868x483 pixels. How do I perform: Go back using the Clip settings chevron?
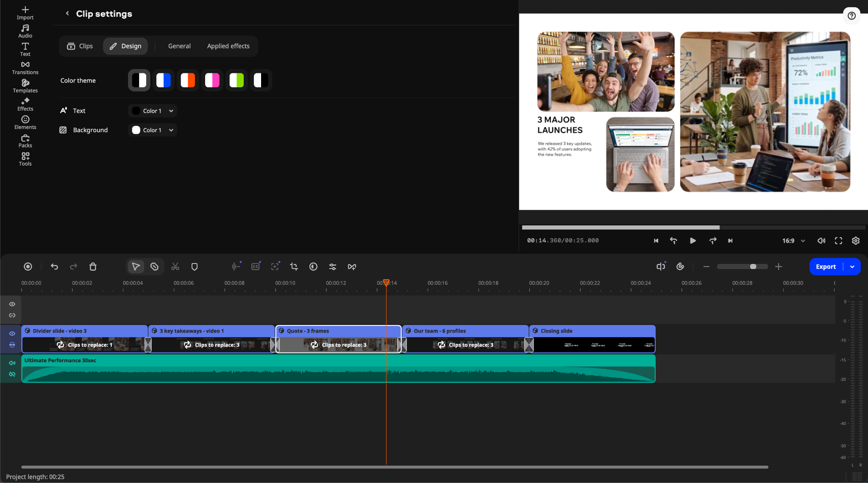click(x=67, y=14)
